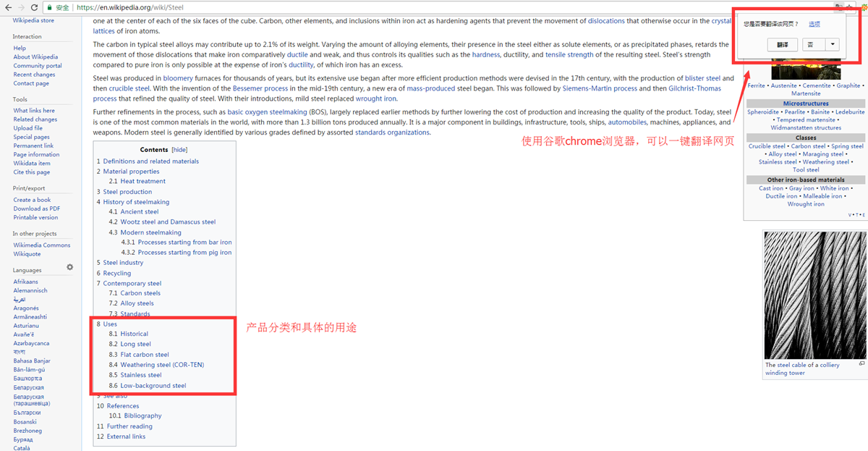Click the enlarge icon under steel cable image

[861, 364]
